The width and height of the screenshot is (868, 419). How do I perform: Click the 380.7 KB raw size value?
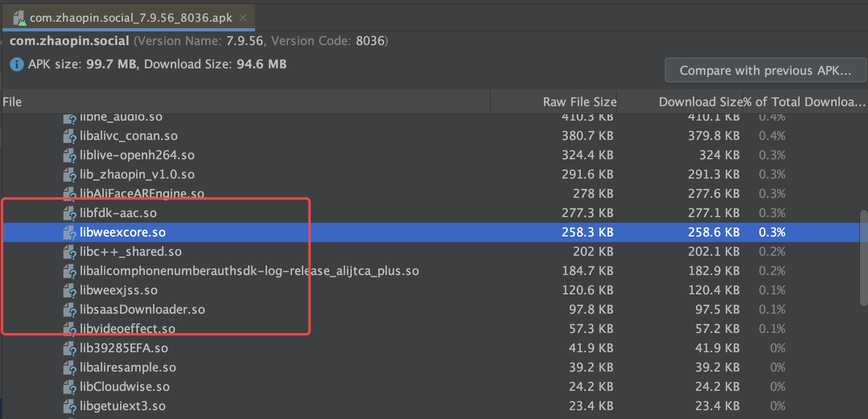[x=588, y=136]
